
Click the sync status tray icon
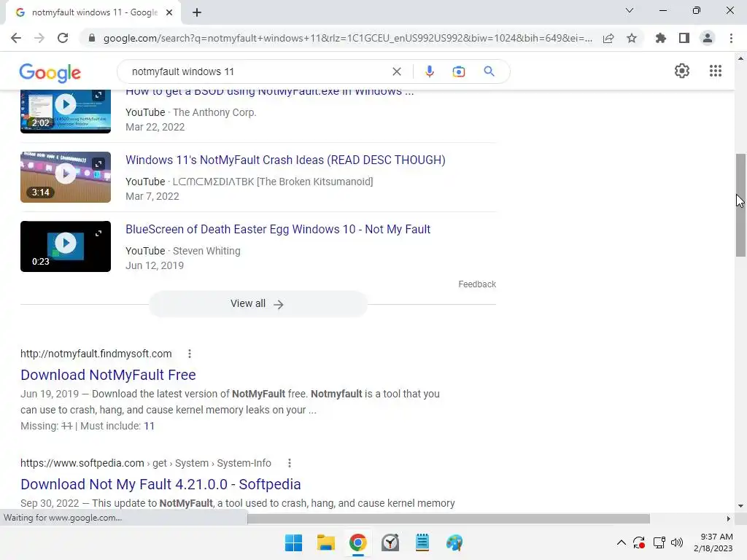tap(639, 542)
